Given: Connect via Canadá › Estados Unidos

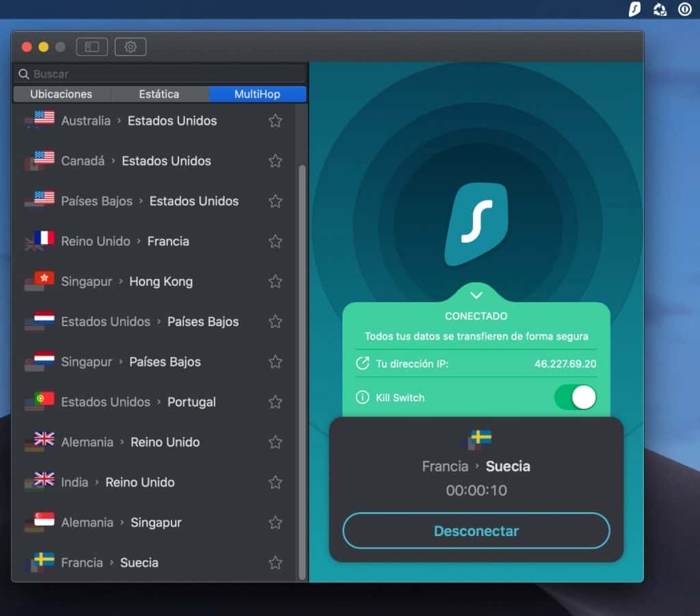Looking at the screenshot, I should pos(154,161).
